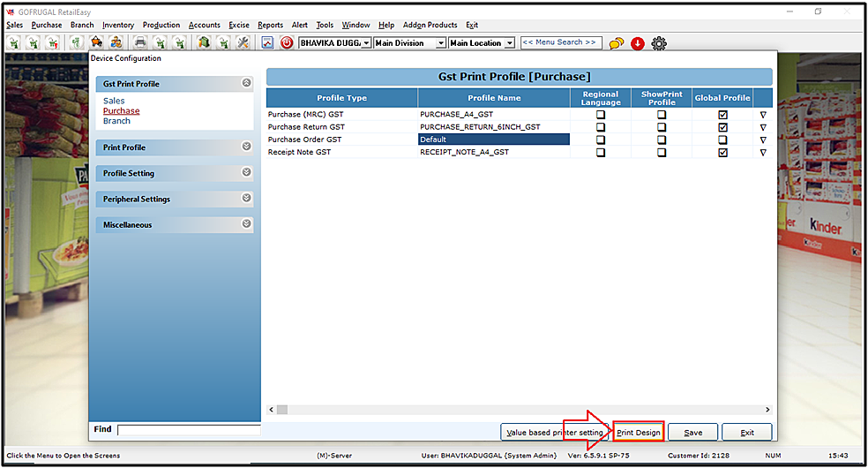868x468 pixels.
Task: Click triangle arrow on Purchase Order GST row
Action: pyautogui.click(x=763, y=140)
